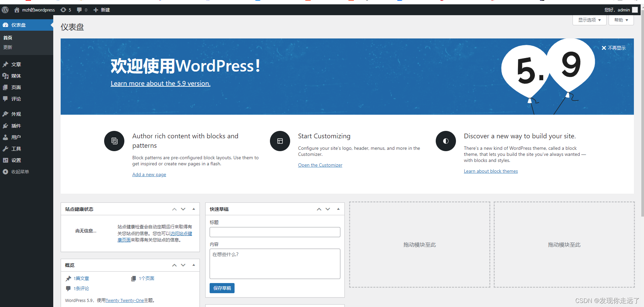The width and height of the screenshot is (644, 307).
Task: Click the 仪表盘 dashboard gauge icon
Action: (x=5, y=25)
